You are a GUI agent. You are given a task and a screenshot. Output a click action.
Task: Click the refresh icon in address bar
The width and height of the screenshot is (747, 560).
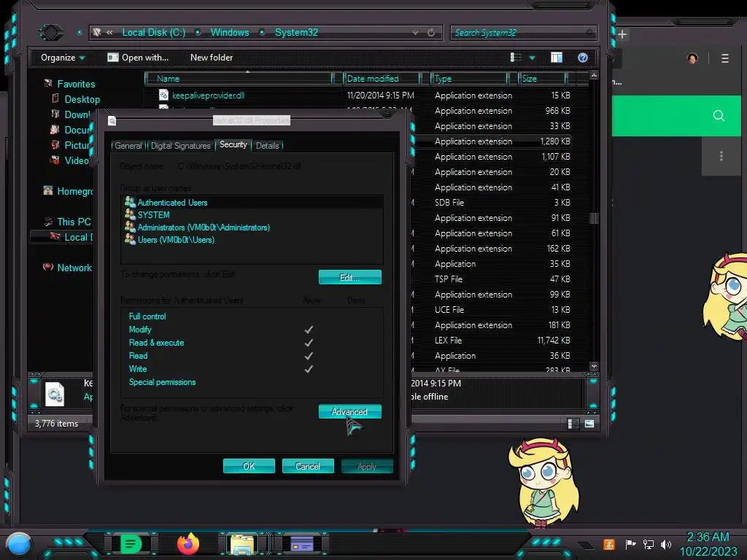tap(431, 32)
